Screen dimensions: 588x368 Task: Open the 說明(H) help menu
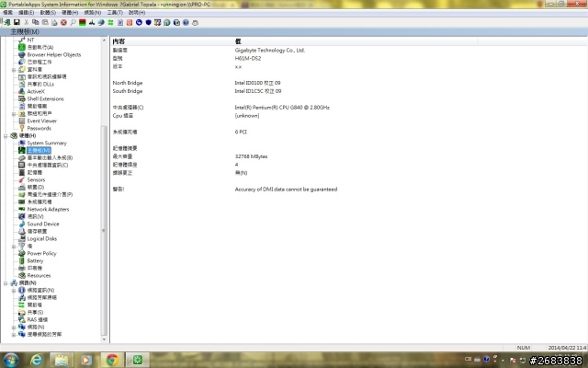[x=137, y=12]
